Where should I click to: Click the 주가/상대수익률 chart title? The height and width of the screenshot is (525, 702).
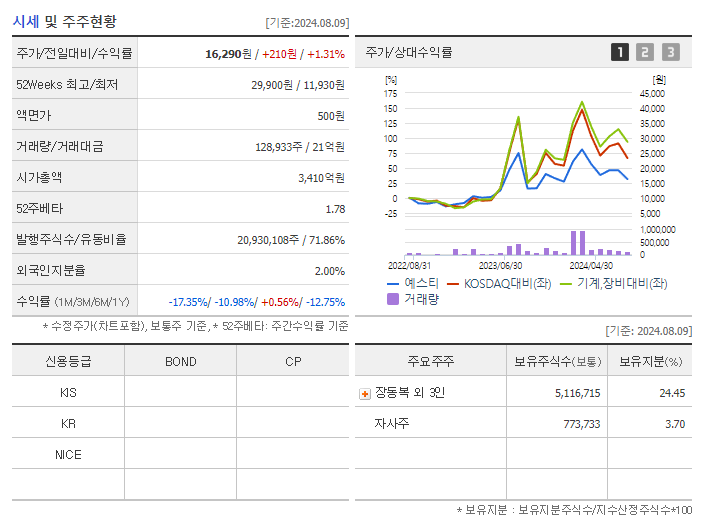tap(409, 52)
